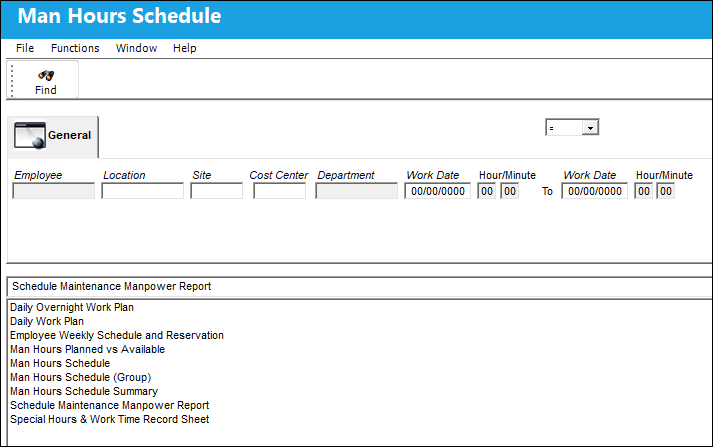Click the Work Date field after To
713x447 pixels.
coord(594,191)
